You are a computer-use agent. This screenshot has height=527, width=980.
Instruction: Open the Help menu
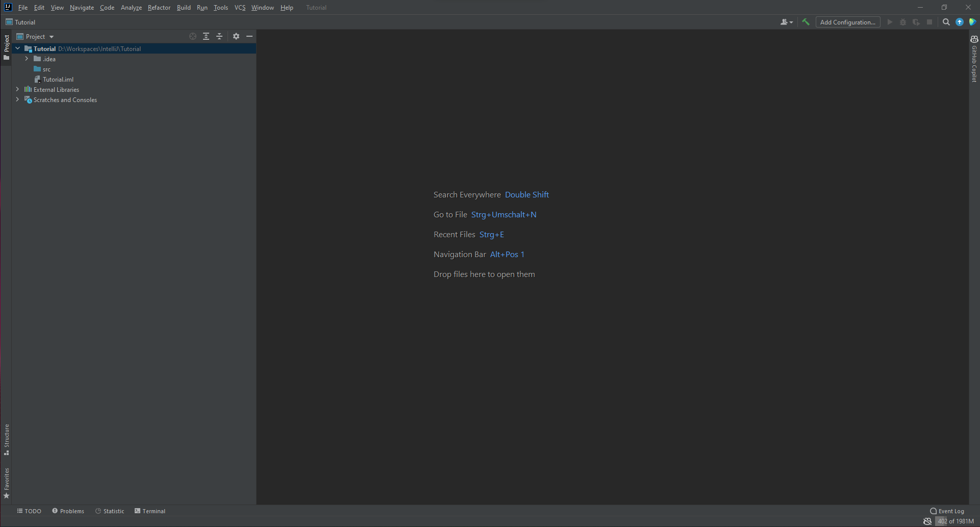[287, 8]
